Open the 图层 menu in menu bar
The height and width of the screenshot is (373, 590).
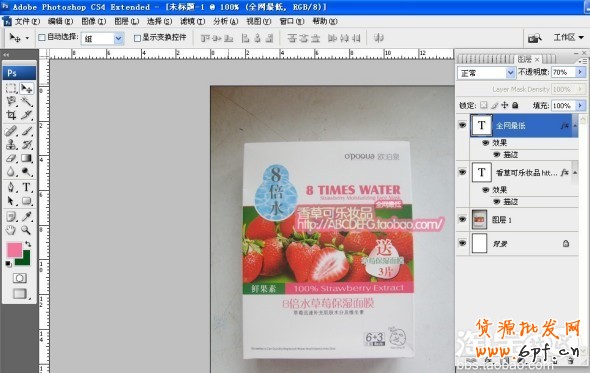click(126, 21)
